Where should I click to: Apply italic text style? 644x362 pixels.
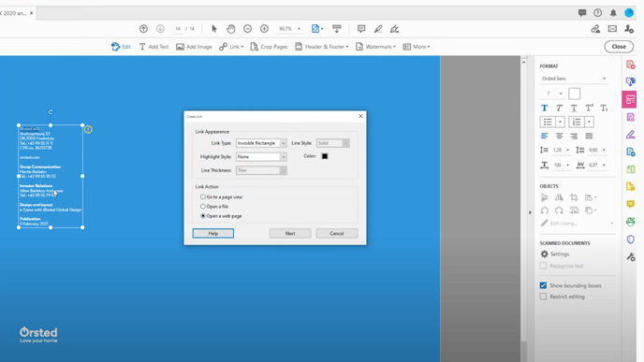pyautogui.click(x=559, y=108)
